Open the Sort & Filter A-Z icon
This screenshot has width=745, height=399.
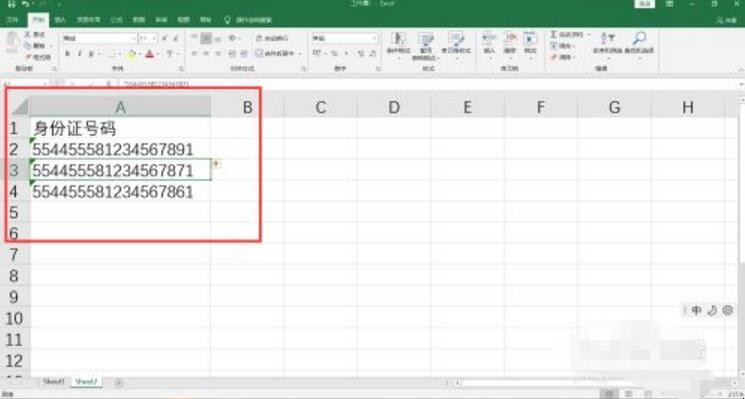tap(607, 39)
